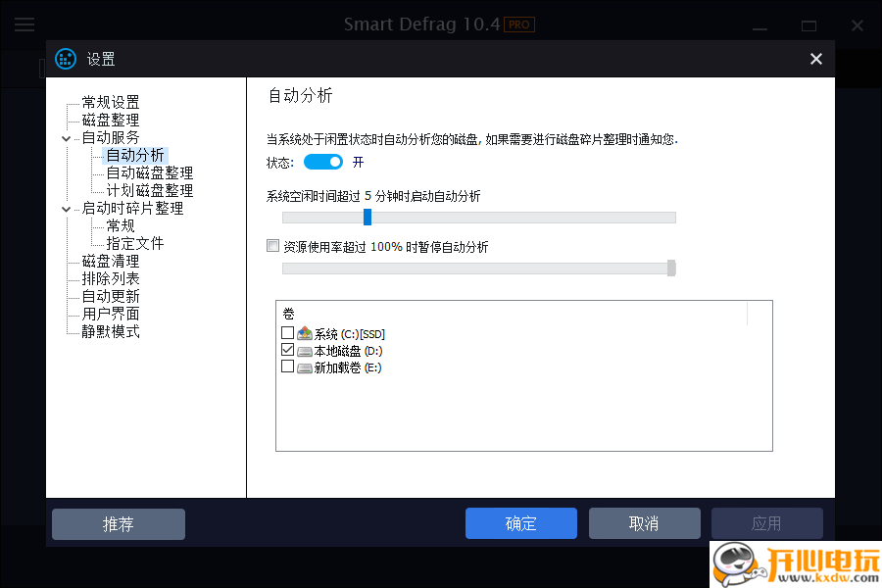Uncheck the 本地磁盘 (D:) volume
The height and width of the screenshot is (588, 882).
coord(287,350)
